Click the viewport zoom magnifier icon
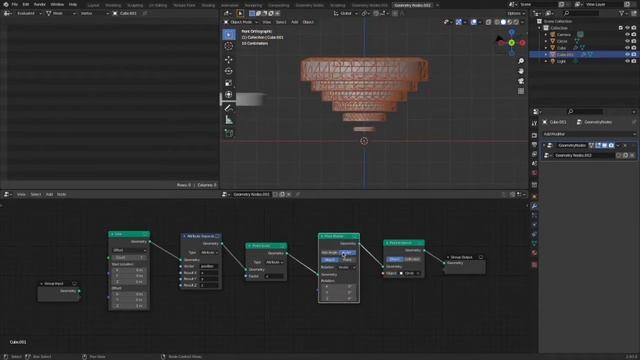Image resolution: width=640 pixels, height=360 pixels. click(x=521, y=61)
